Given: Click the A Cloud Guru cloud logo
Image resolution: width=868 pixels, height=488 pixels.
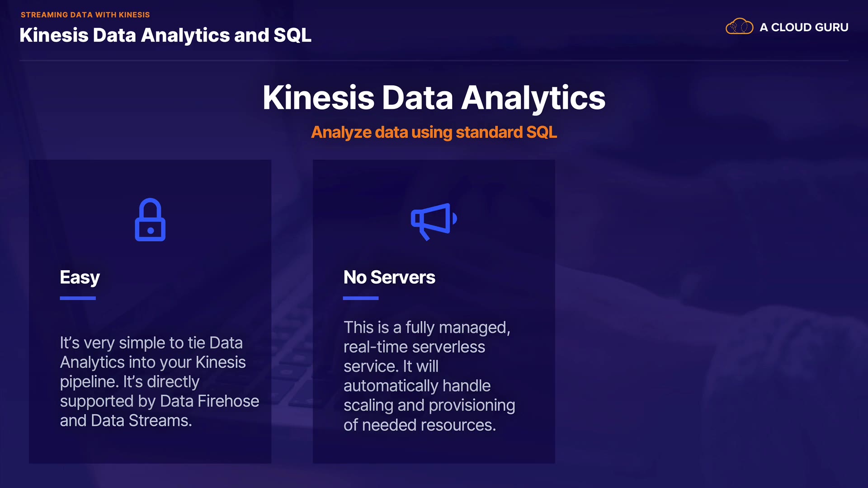Looking at the screenshot, I should click(x=739, y=27).
